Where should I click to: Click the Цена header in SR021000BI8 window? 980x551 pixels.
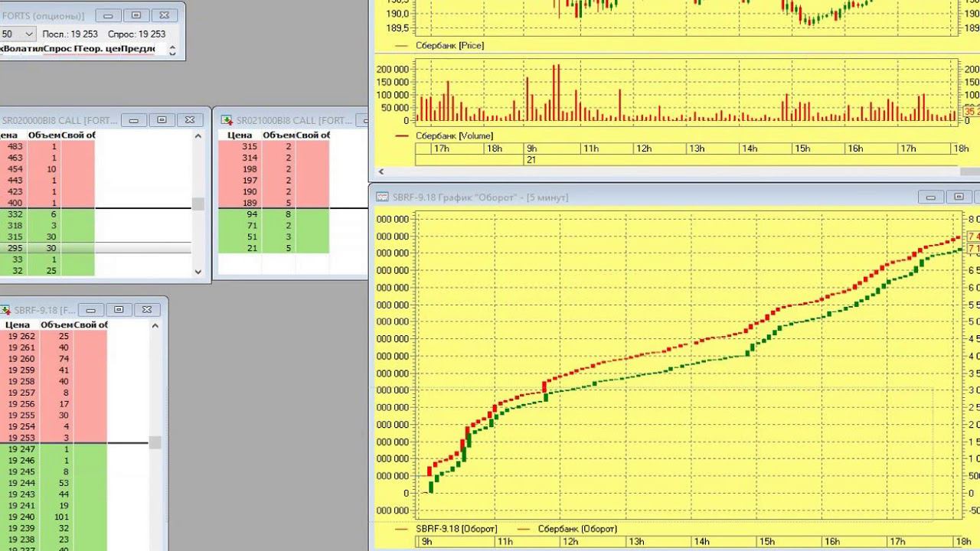click(x=240, y=135)
